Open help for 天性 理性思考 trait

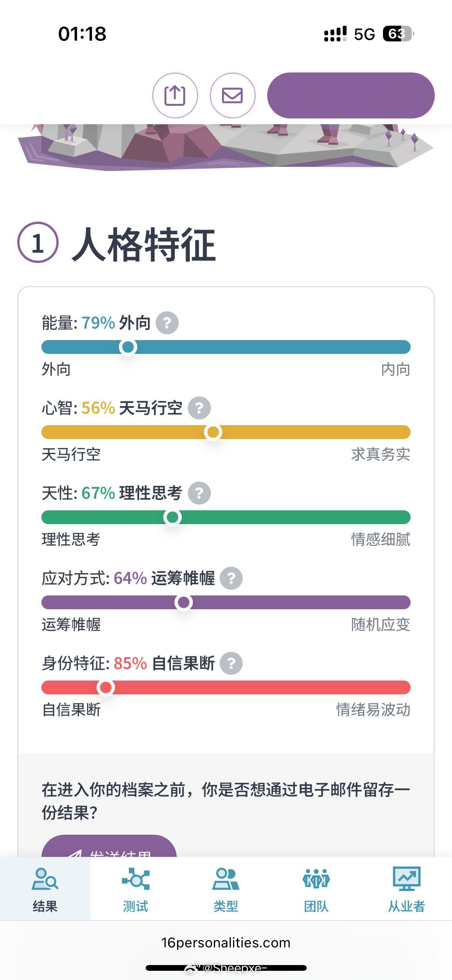coord(199,493)
